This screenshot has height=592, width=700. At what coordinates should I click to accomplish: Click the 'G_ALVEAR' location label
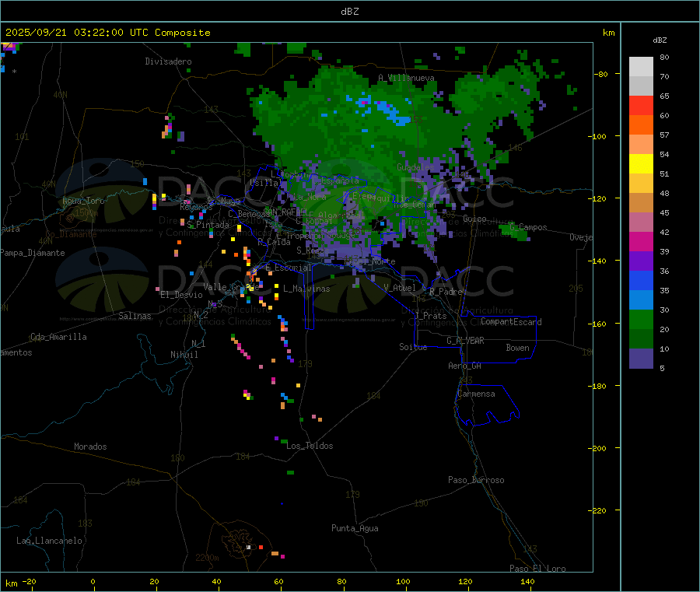(x=465, y=341)
